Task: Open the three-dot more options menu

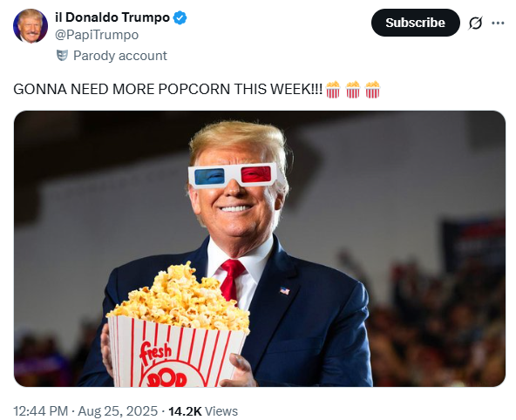Action: click(498, 23)
